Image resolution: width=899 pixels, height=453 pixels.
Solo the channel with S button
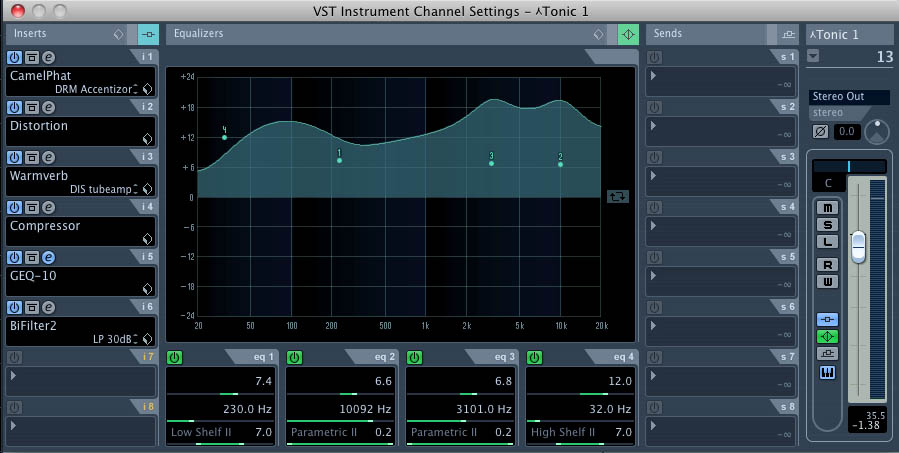(x=827, y=225)
